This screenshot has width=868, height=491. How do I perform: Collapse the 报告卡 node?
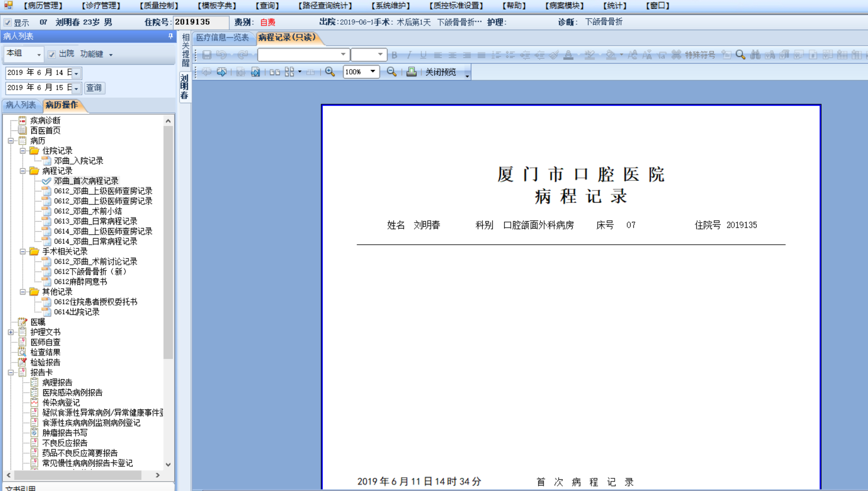11,373
